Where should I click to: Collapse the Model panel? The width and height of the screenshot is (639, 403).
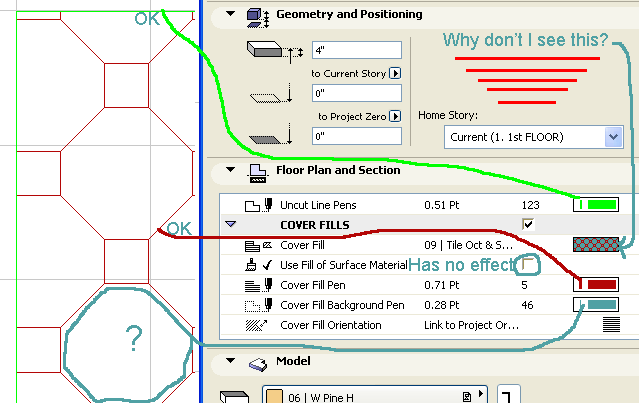231,360
